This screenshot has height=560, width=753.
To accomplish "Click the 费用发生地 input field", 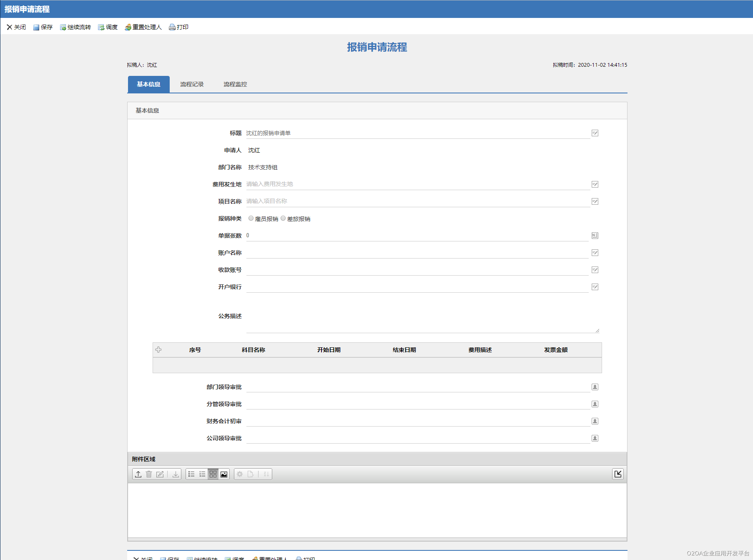I will (x=417, y=184).
